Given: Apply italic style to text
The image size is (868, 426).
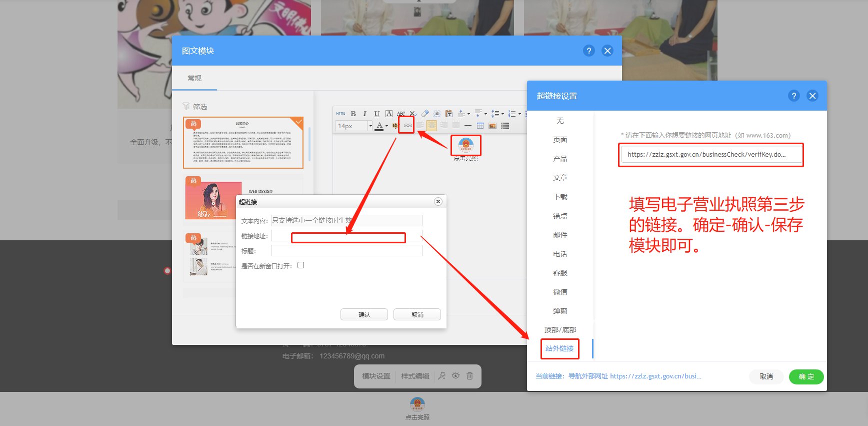Looking at the screenshot, I should (x=365, y=114).
